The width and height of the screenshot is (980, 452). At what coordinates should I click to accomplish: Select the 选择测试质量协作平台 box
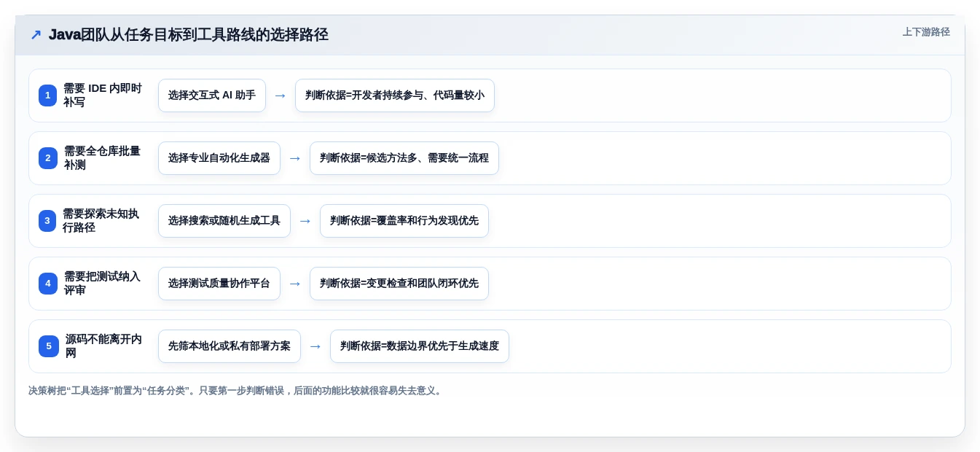219,284
